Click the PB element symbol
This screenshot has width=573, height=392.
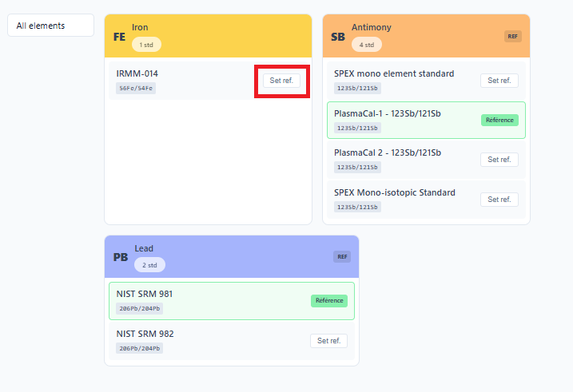coord(121,257)
